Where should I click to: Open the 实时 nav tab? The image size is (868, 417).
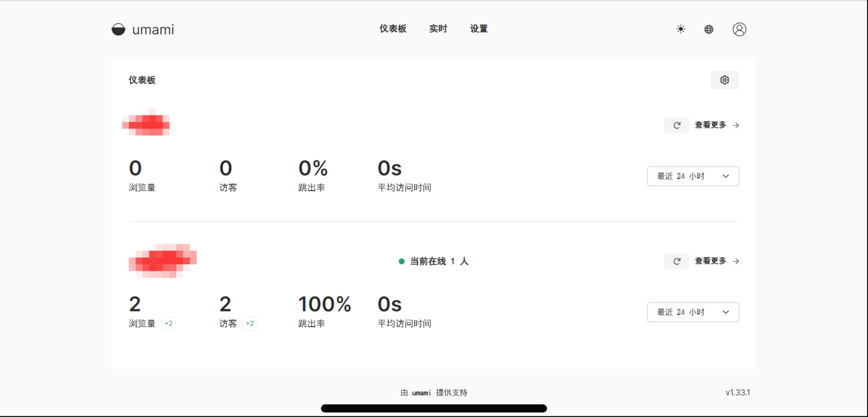pos(438,29)
